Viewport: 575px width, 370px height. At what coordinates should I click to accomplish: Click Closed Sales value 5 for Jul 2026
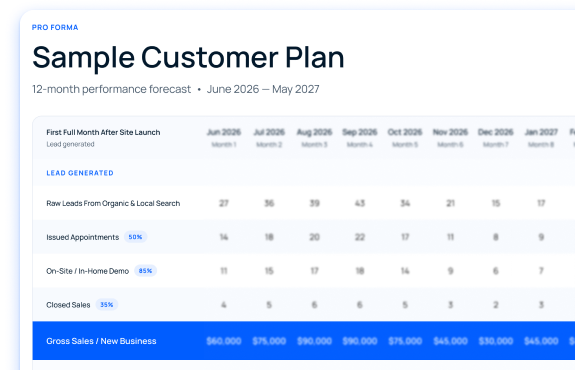pyautogui.click(x=269, y=305)
